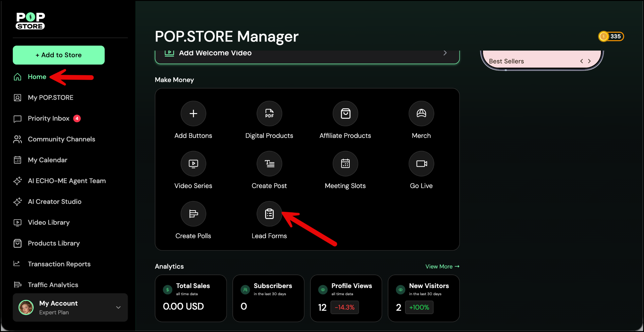This screenshot has height=332, width=644.
Task: Select the Merch cap icon
Action: [x=421, y=113]
